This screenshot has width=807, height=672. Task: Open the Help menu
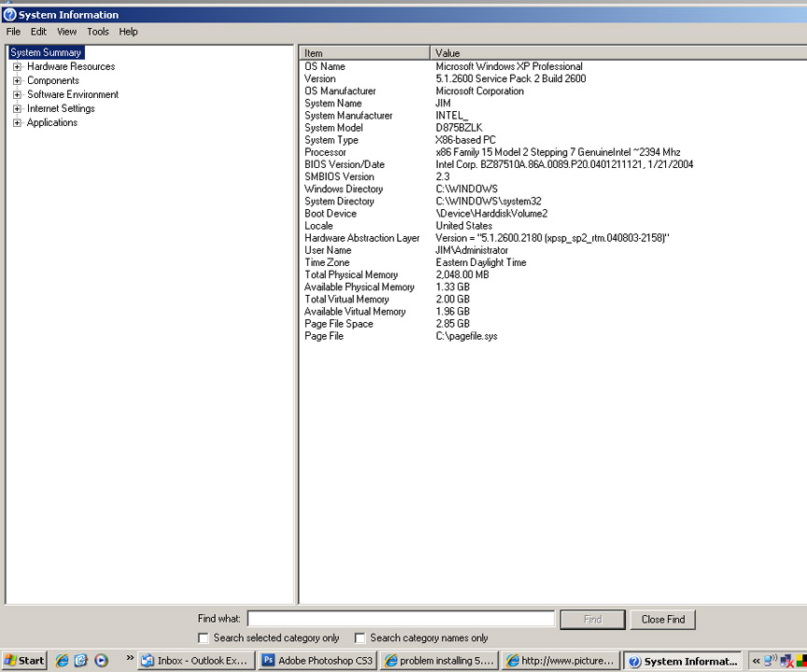click(128, 32)
